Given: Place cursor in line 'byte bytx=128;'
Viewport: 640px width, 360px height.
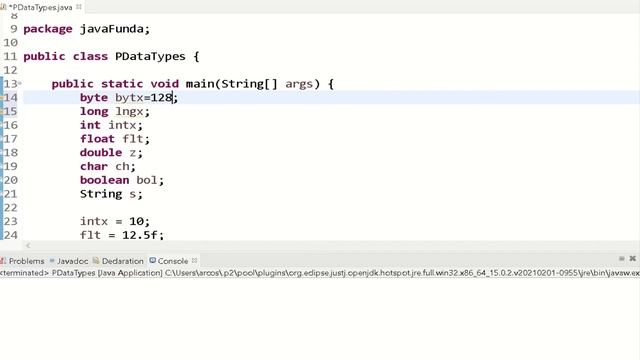Looking at the screenshot, I should point(129,98).
